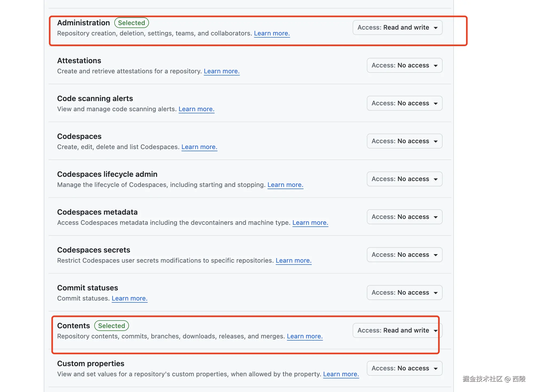The width and height of the screenshot is (535, 392).
Task: Expand Code scanning alerts access menu
Action: 404,103
